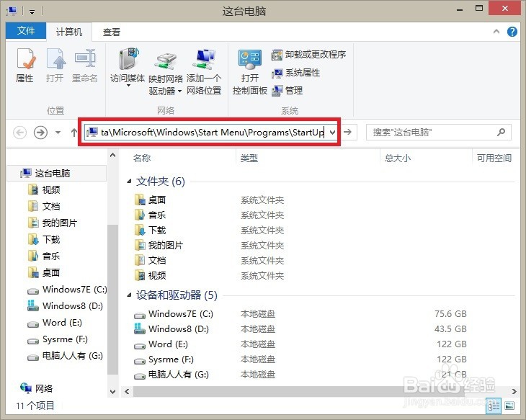Select Sysrme (F:) drive in file list

pyautogui.click(x=164, y=359)
